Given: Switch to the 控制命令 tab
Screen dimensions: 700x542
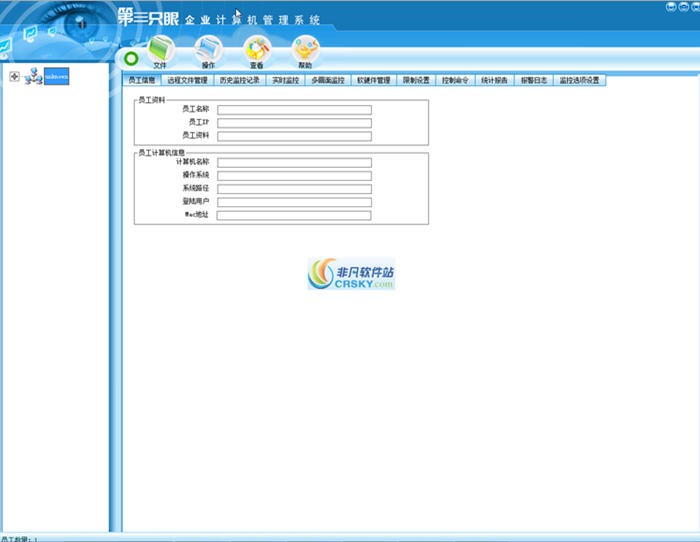Looking at the screenshot, I should tap(455, 80).
